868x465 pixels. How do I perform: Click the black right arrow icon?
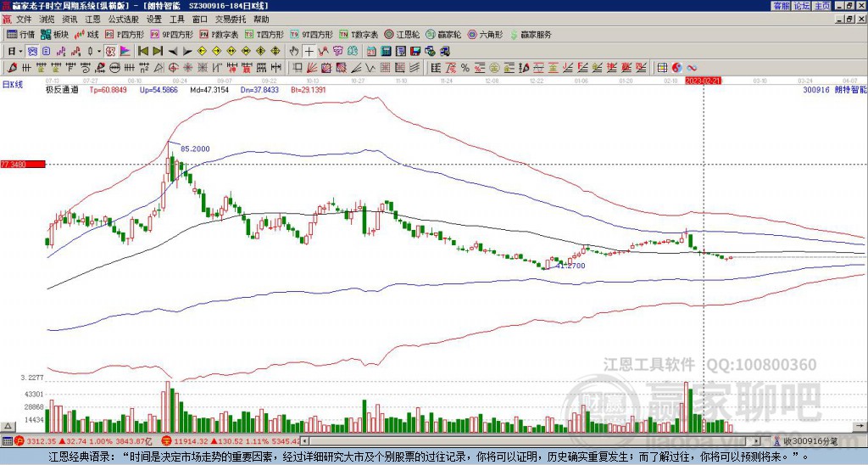187,52
